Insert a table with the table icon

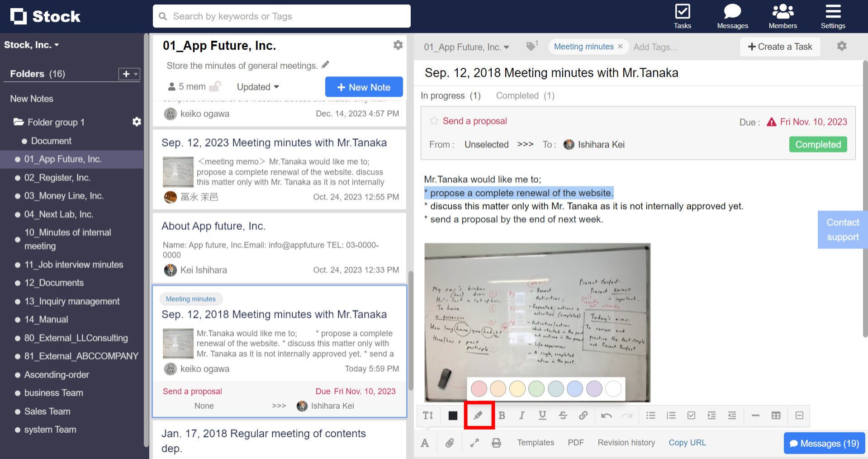776,415
